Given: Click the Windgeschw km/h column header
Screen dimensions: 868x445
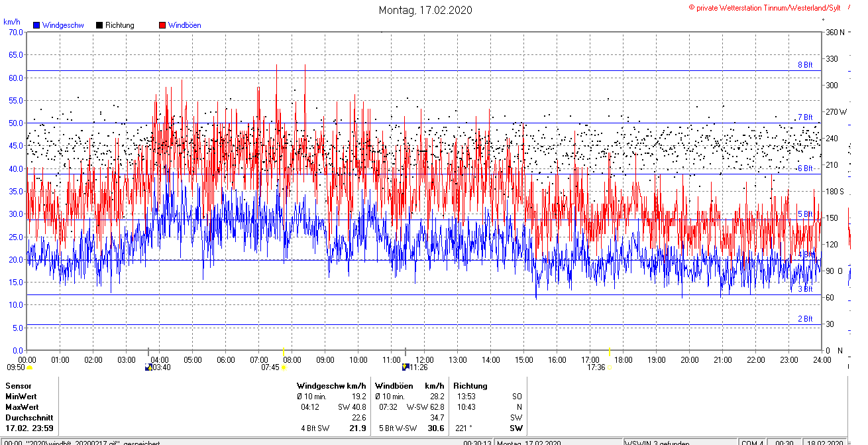Looking at the screenshot, I should [331, 386].
